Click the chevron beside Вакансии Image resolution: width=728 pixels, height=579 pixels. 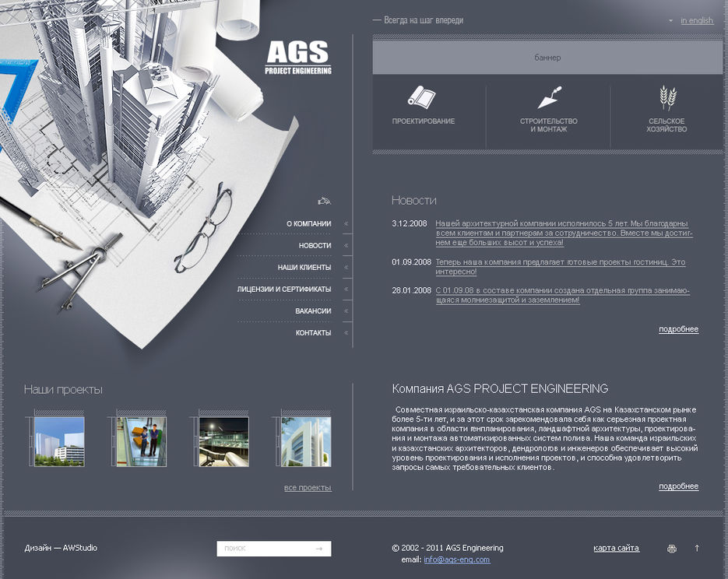346,311
